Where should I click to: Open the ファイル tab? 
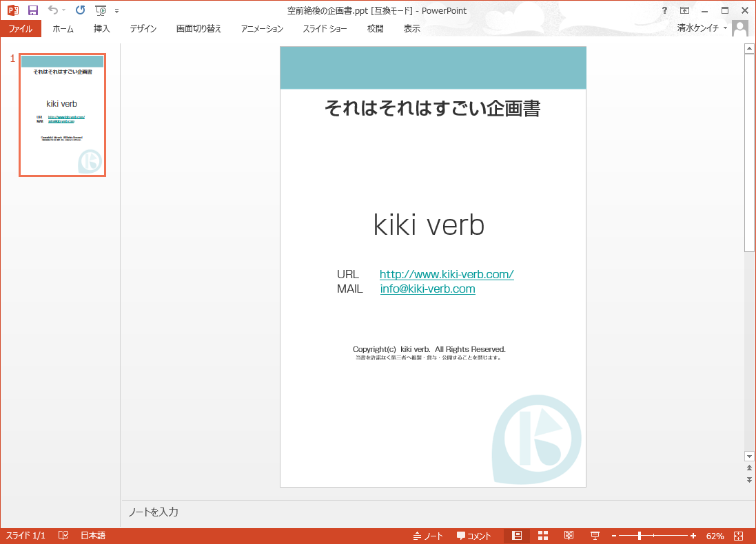pyautogui.click(x=20, y=28)
